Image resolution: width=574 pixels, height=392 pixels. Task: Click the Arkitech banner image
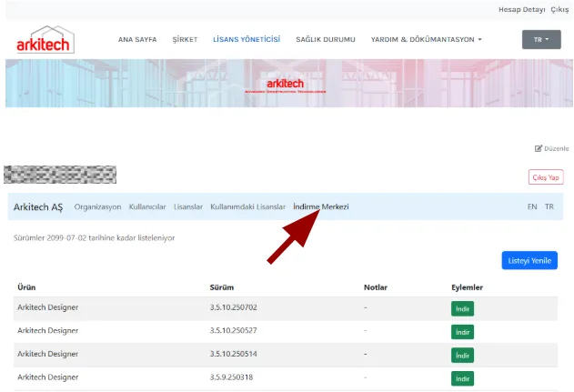tap(289, 84)
